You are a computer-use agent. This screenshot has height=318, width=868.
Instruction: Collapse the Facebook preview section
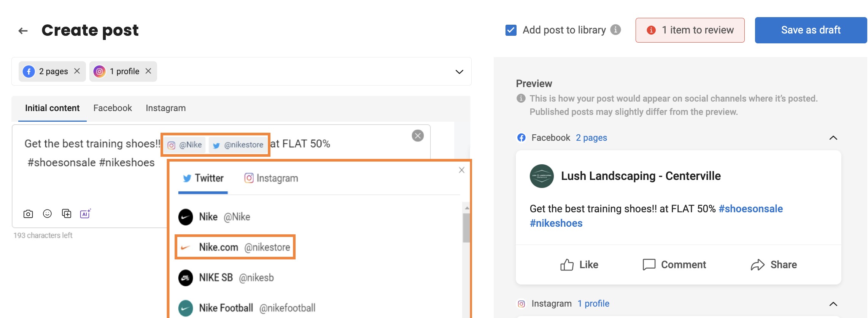pyautogui.click(x=833, y=138)
